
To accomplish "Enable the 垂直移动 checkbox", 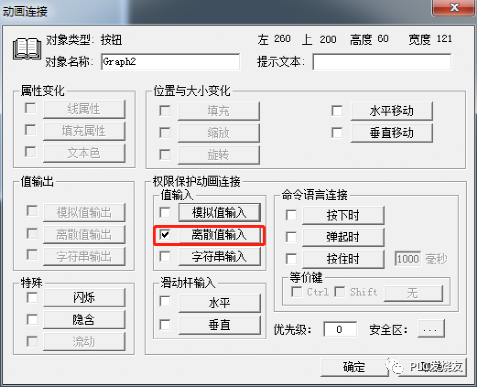I will coord(337,133).
